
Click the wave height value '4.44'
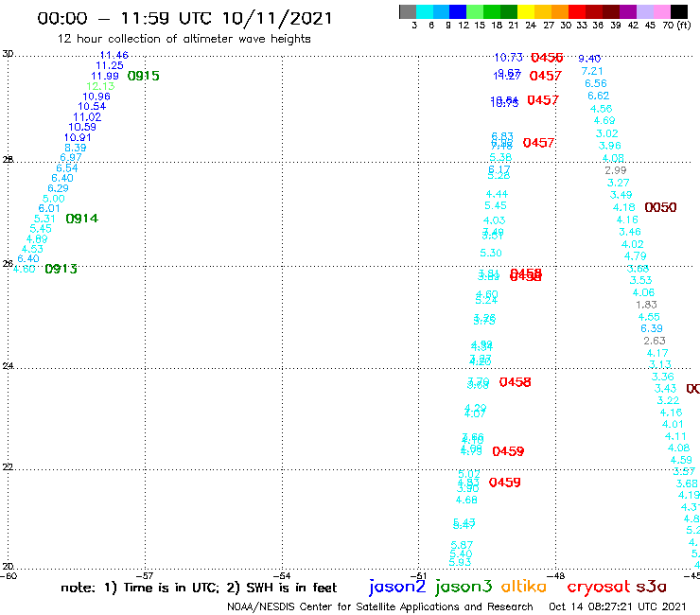pos(497,194)
